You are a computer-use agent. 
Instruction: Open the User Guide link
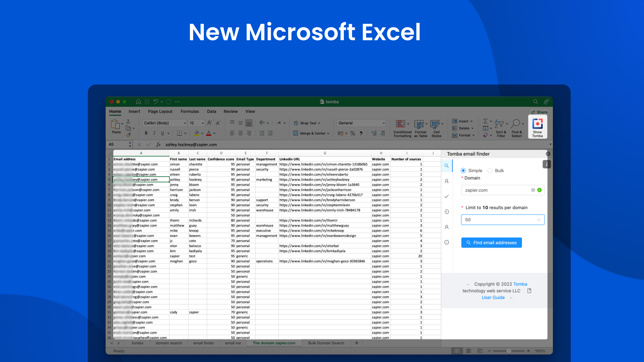(x=493, y=297)
